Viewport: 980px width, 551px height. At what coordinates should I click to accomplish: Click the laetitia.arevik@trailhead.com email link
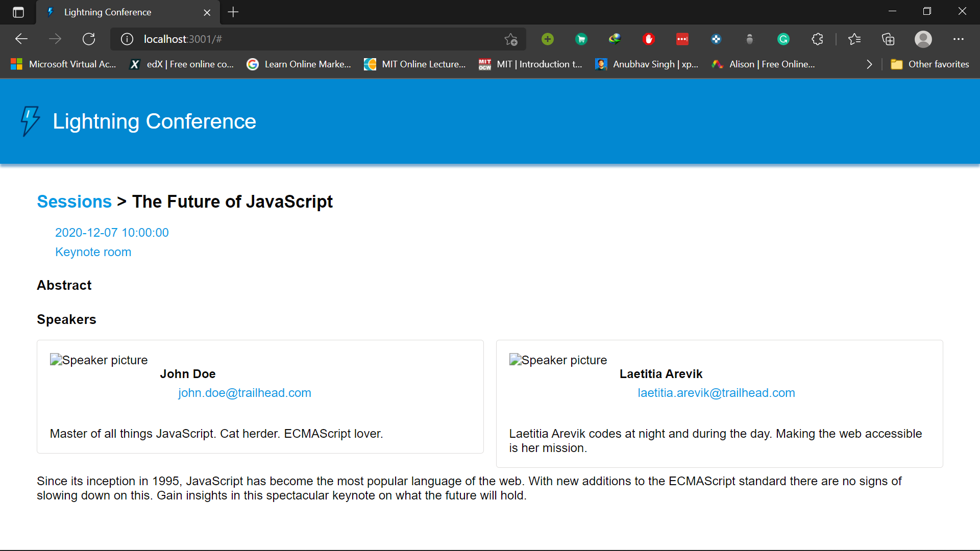coord(716,393)
